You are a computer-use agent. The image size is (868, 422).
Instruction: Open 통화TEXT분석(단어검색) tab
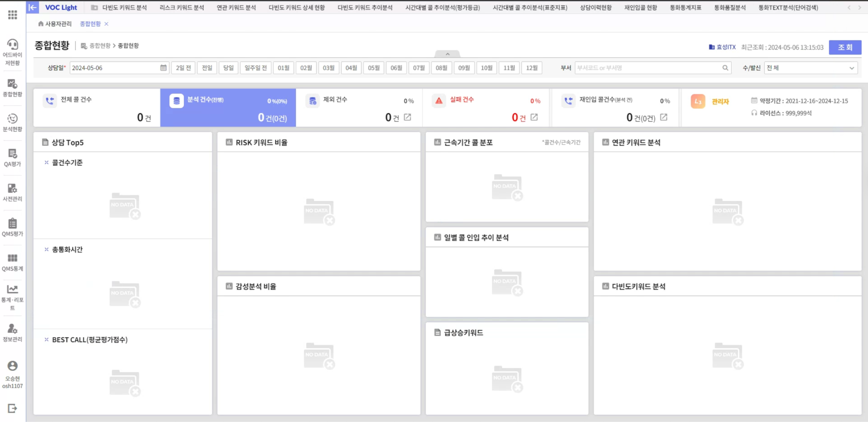click(x=788, y=8)
